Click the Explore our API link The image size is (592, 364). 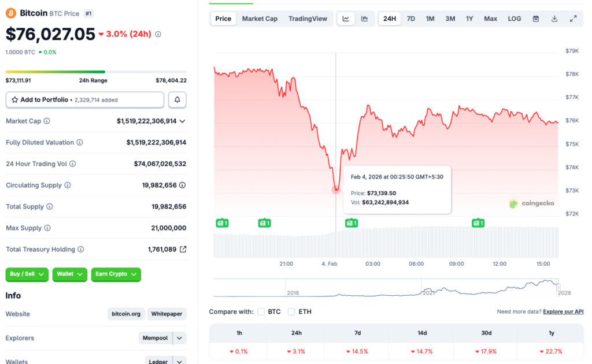pos(563,311)
